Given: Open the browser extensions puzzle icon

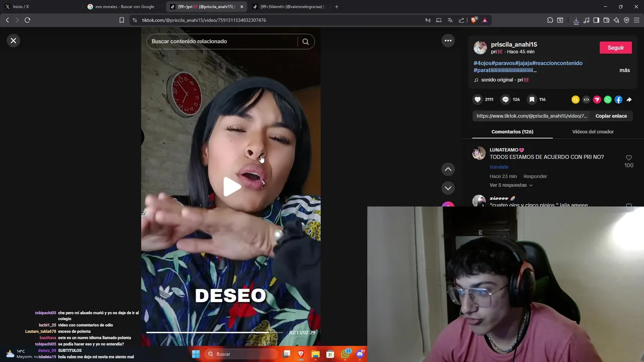Looking at the screenshot, I should click(550, 20).
